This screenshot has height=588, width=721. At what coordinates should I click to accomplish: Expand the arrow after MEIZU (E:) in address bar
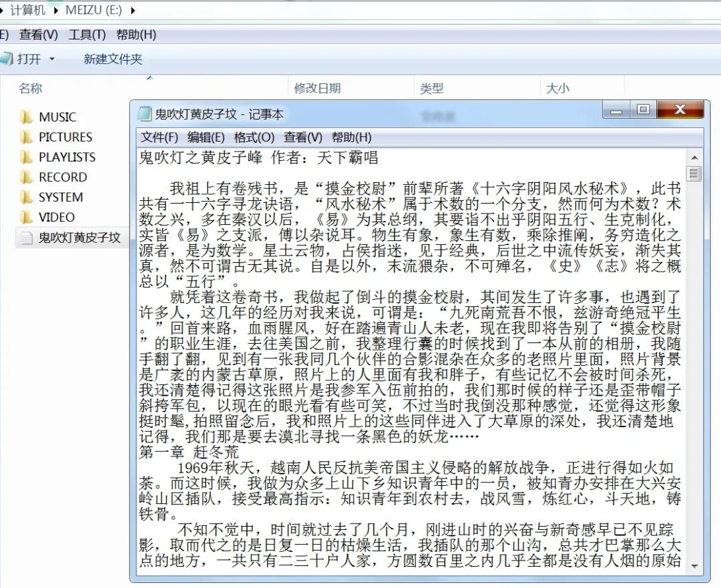(132, 10)
